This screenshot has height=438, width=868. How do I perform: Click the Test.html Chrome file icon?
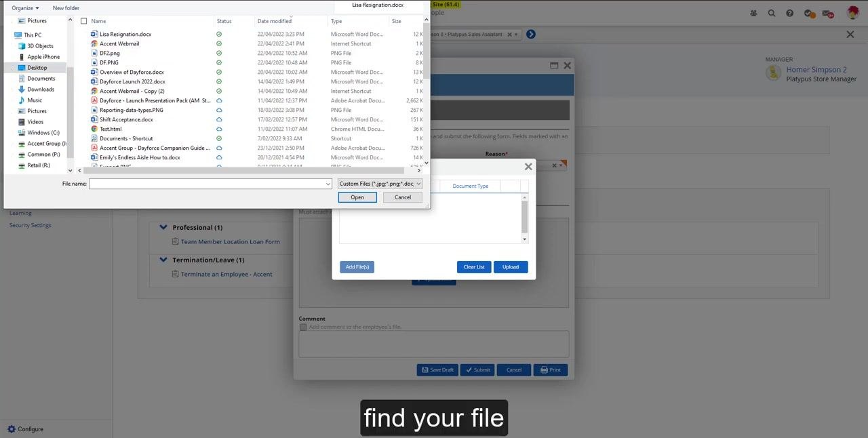click(94, 129)
